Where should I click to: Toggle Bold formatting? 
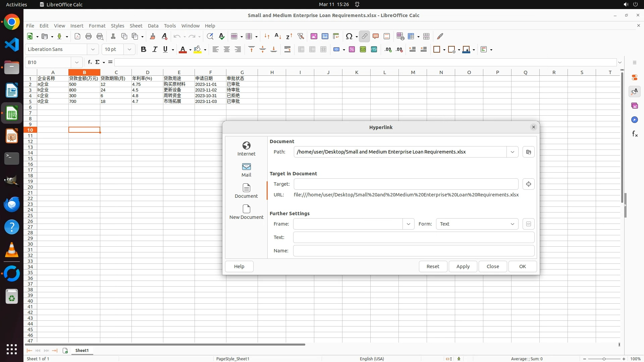point(144,50)
